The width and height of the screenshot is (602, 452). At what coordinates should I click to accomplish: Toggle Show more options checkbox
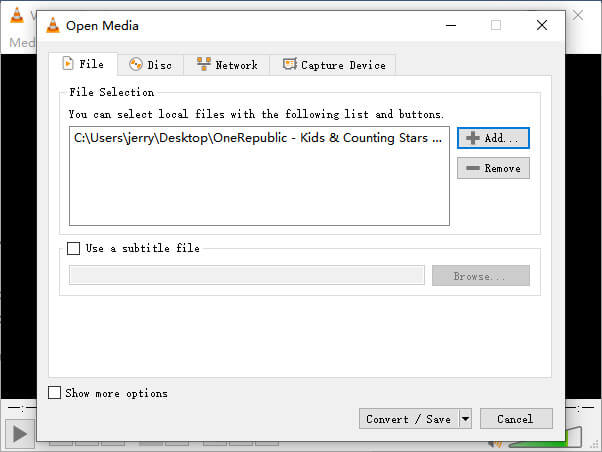pos(55,393)
